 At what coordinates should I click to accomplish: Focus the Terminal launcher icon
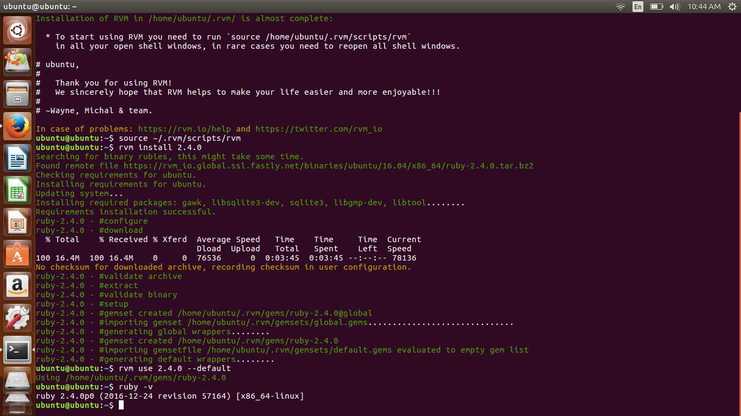click(x=17, y=350)
